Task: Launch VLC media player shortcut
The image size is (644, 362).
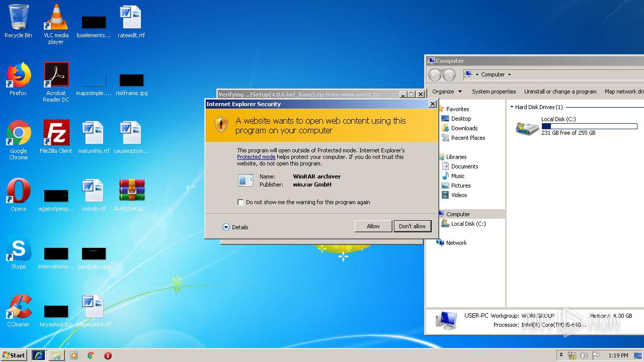Action: [56, 24]
